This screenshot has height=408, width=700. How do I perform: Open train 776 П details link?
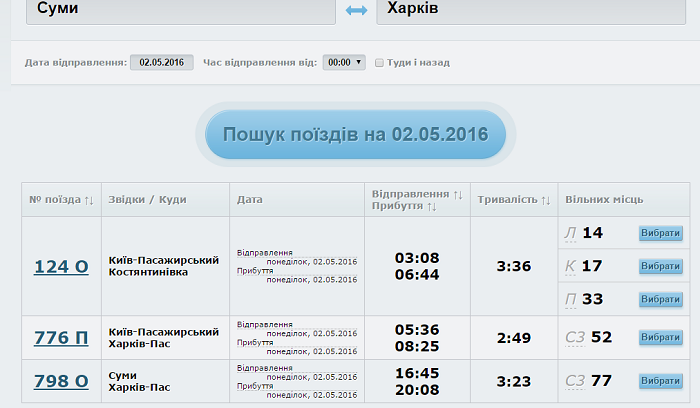pos(62,338)
